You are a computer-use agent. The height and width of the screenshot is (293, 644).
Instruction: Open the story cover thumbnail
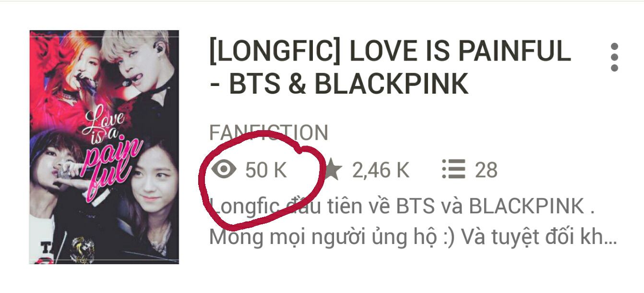pos(104,147)
